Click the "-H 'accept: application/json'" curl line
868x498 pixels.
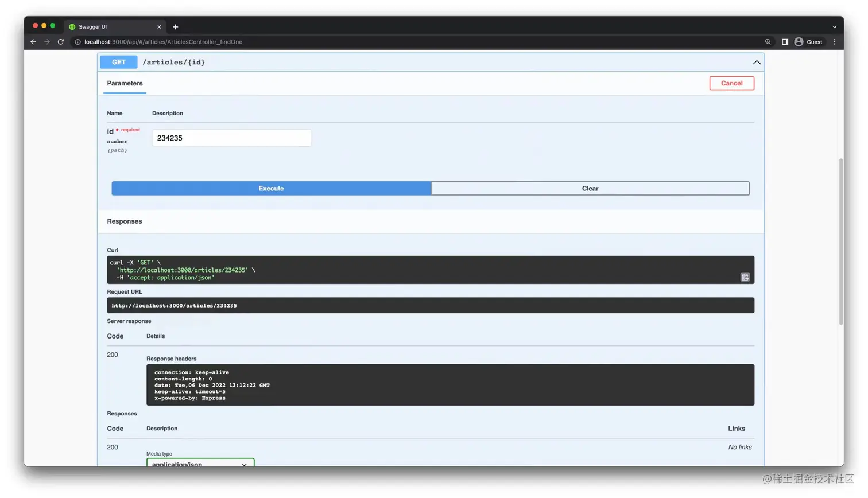(165, 278)
